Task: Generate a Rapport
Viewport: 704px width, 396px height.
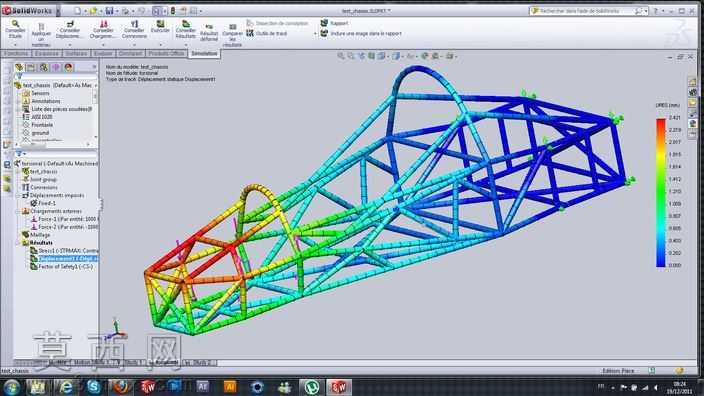Action: click(x=334, y=23)
